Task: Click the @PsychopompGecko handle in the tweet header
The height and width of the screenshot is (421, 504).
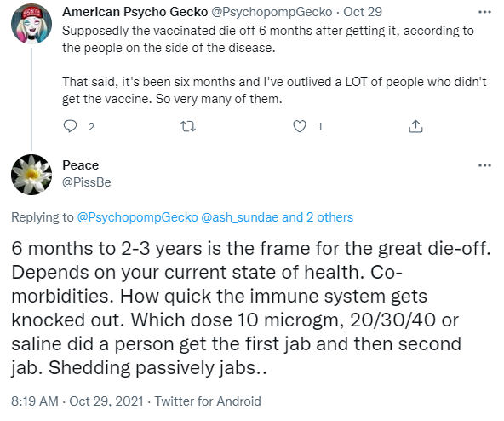Action: [272, 12]
